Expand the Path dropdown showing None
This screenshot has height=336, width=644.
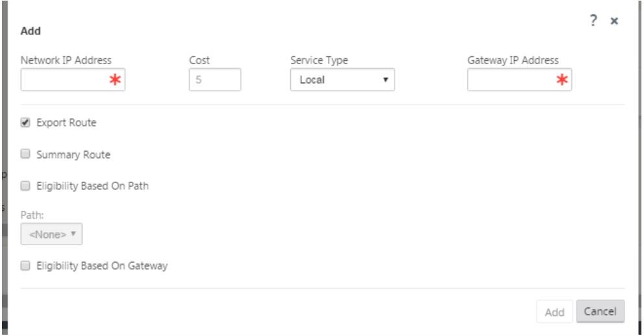point(51,234)
